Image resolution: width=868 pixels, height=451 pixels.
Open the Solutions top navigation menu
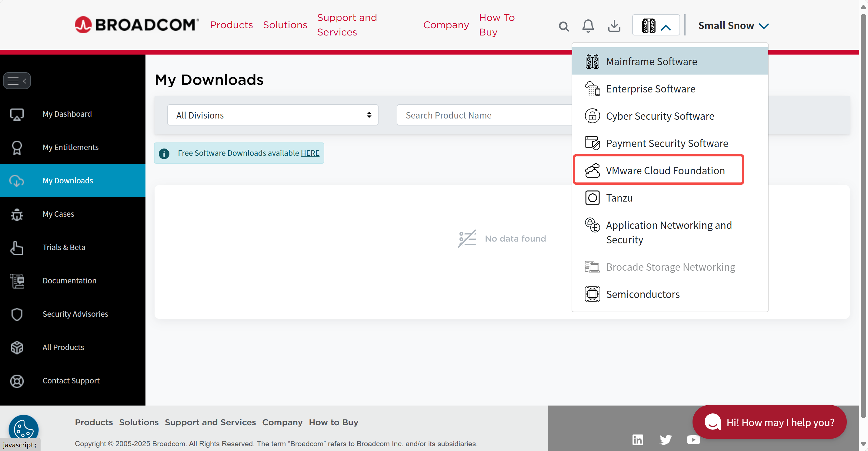coord(285,25)
